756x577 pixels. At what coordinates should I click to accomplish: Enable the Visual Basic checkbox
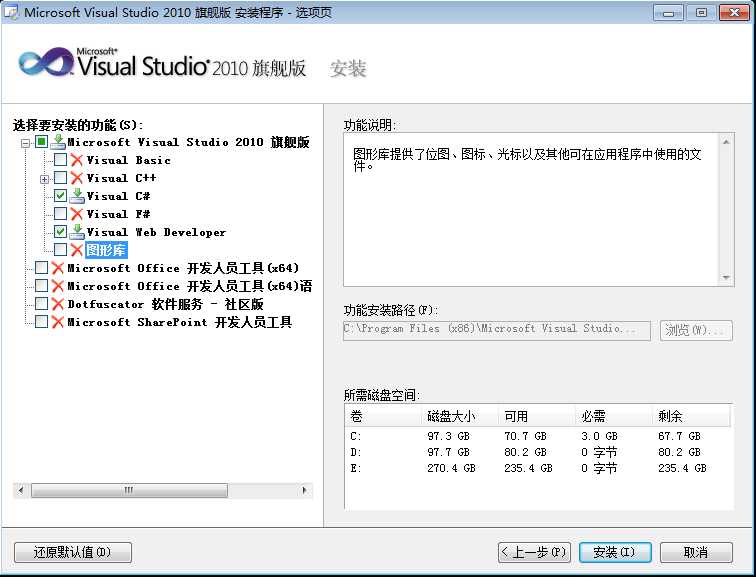point(60,160)
